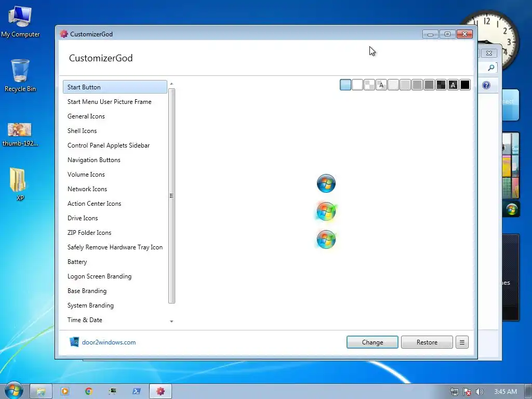
Task: Choose Safely Remove Hardware Tray Icon
Action: coord(115,247)
